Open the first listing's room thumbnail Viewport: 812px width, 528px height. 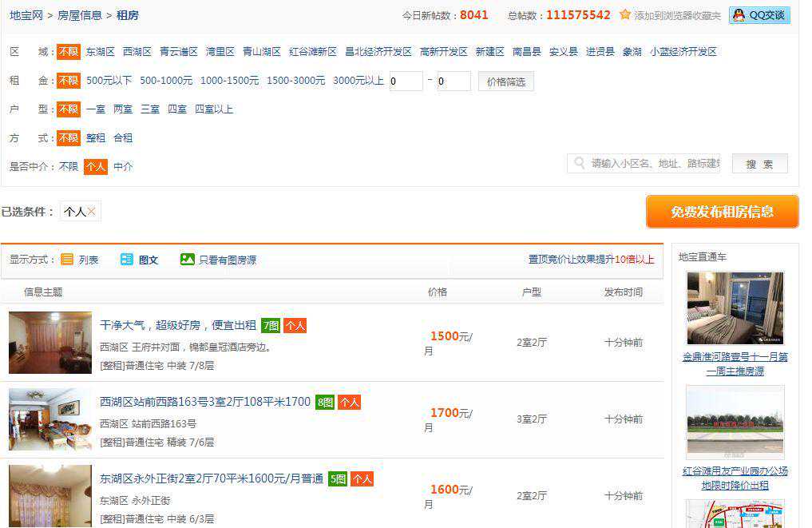pos(50,343)
